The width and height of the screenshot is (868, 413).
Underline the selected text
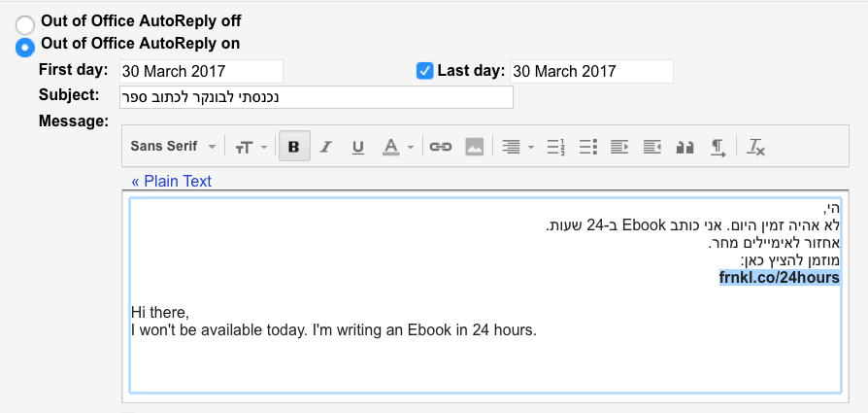click(x=358, y=147)
